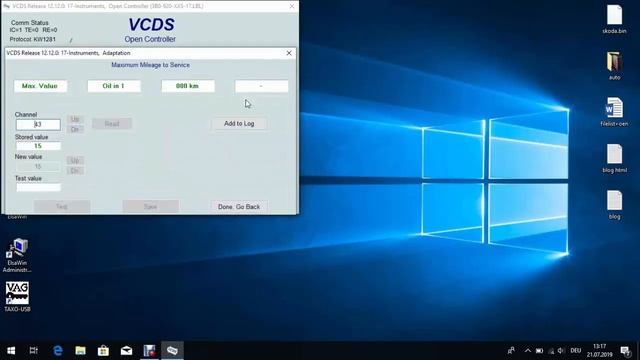The width and height of the screenshot is (640, 360).
Task: Click Done, Go Back button
Action: point(239,207)
